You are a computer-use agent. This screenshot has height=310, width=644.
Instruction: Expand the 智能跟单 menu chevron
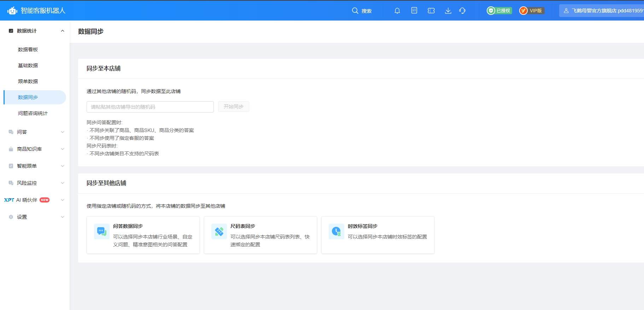pyautogui.click(x=63, y=166)
